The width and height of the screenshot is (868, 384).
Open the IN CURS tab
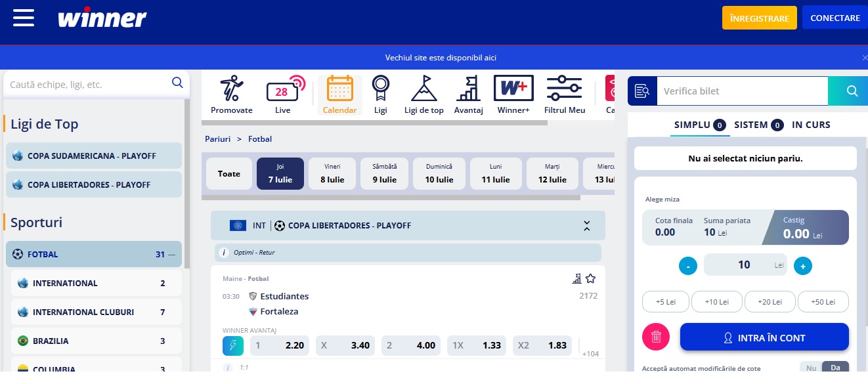tap(811, 125)
